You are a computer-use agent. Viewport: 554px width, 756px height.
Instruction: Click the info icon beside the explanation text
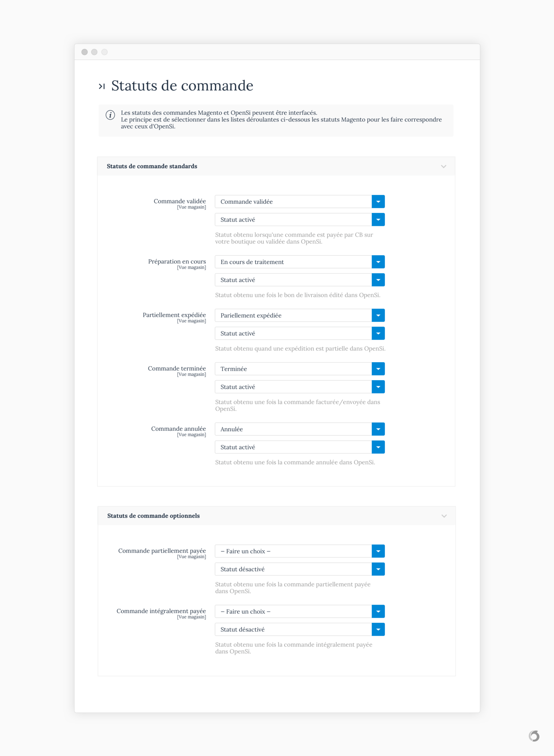[x=110, y=115]
